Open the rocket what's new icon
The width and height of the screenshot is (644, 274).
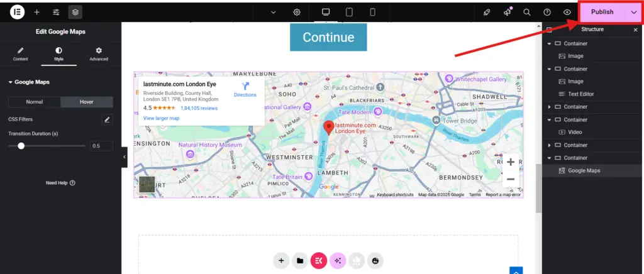click(x=487, y=13)
